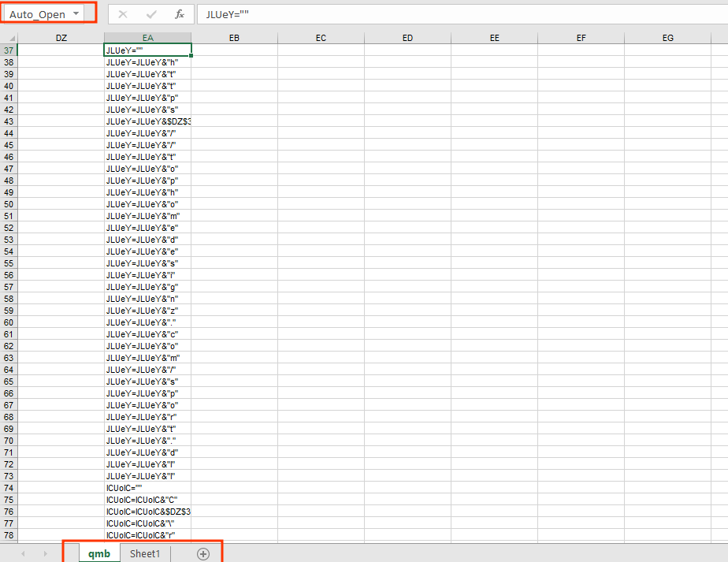Click cell EA74 with ICUoIC=""
This screenshot has width=728, height=562.
click(147, 488)
